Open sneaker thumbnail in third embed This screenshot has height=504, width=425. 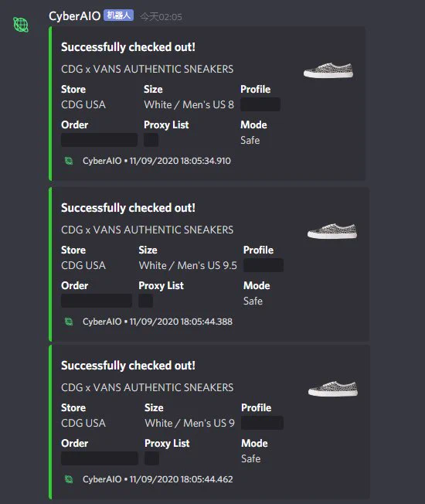tap(333, 389)
